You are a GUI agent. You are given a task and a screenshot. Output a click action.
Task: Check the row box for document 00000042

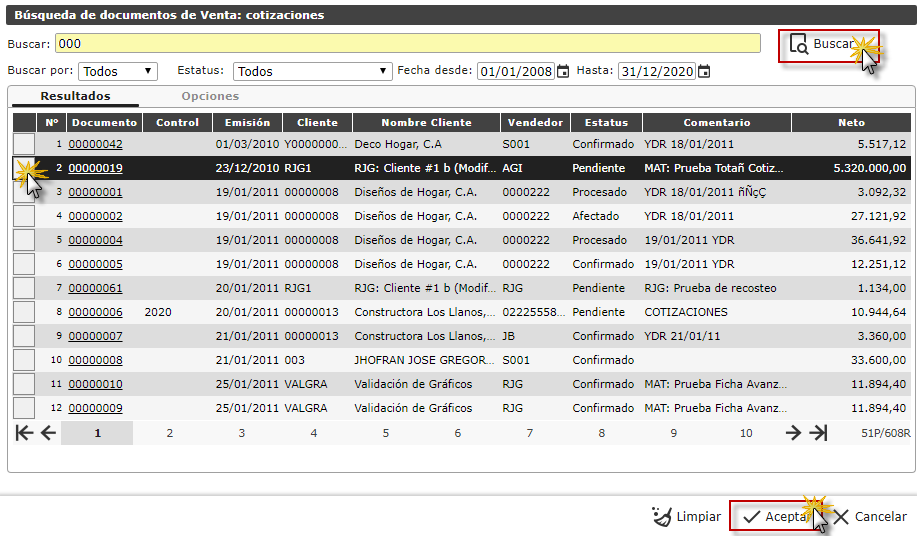click(x=23, y=144)
